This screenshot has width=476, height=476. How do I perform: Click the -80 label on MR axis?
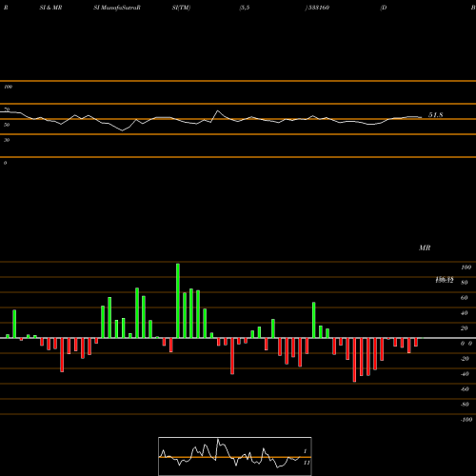pos(465,405)
